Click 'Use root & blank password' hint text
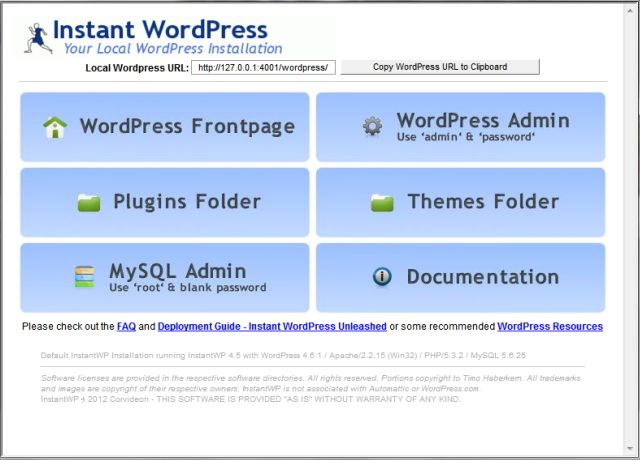The width and height of the screenshot is (640, 460). pos(188,287)
